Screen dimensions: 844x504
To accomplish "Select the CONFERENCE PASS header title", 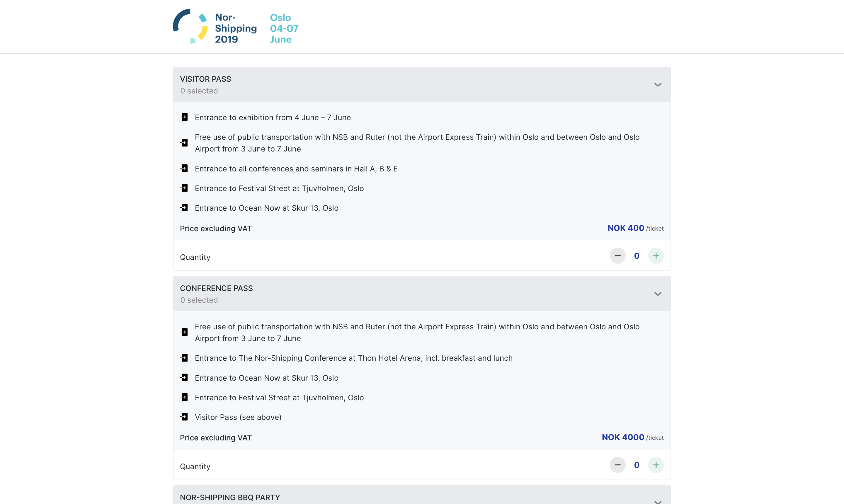I will (x=216, y=288).
